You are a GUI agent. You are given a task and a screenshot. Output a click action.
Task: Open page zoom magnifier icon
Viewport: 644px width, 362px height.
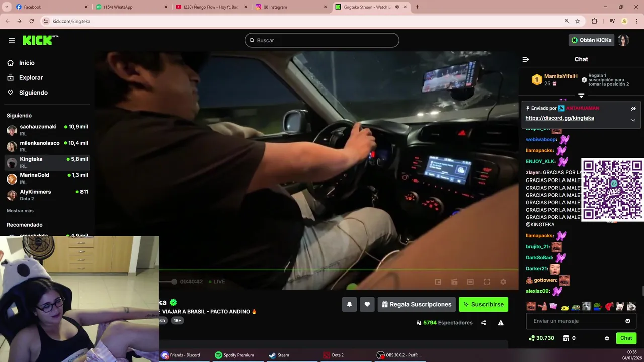pos(567,21)
